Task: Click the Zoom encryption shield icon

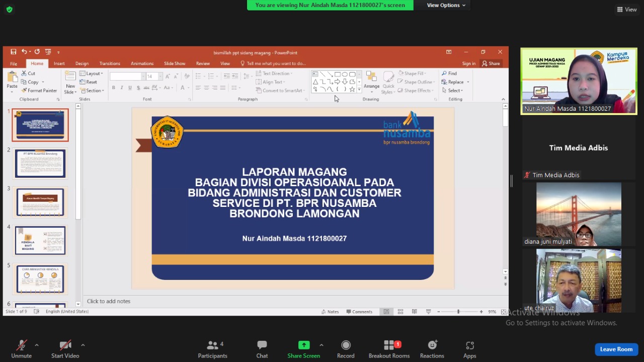Action: [9, 9]
